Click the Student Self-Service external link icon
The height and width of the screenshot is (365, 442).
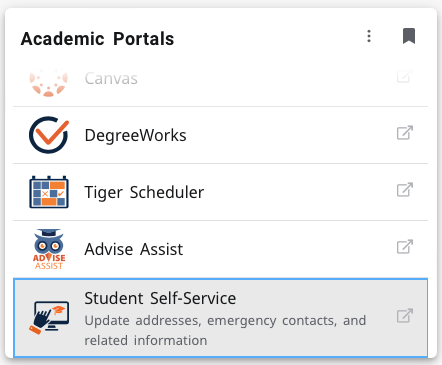(405, 316)
